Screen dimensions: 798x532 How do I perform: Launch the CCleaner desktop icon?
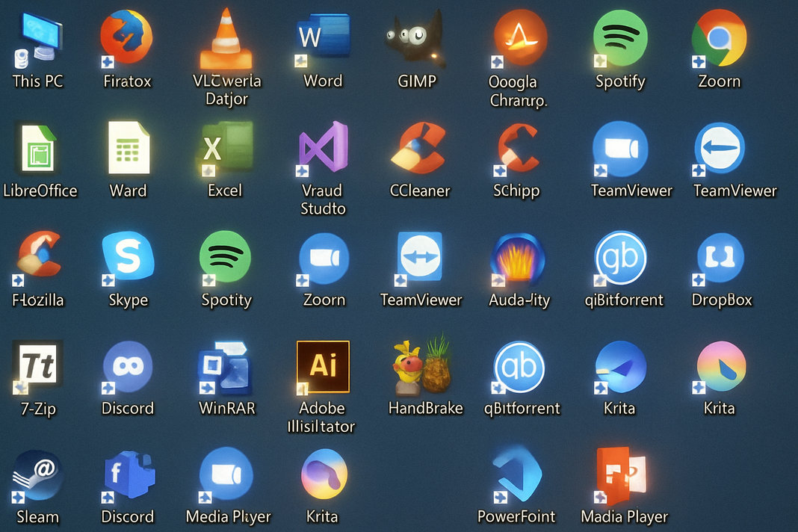[x=419, y=148]
